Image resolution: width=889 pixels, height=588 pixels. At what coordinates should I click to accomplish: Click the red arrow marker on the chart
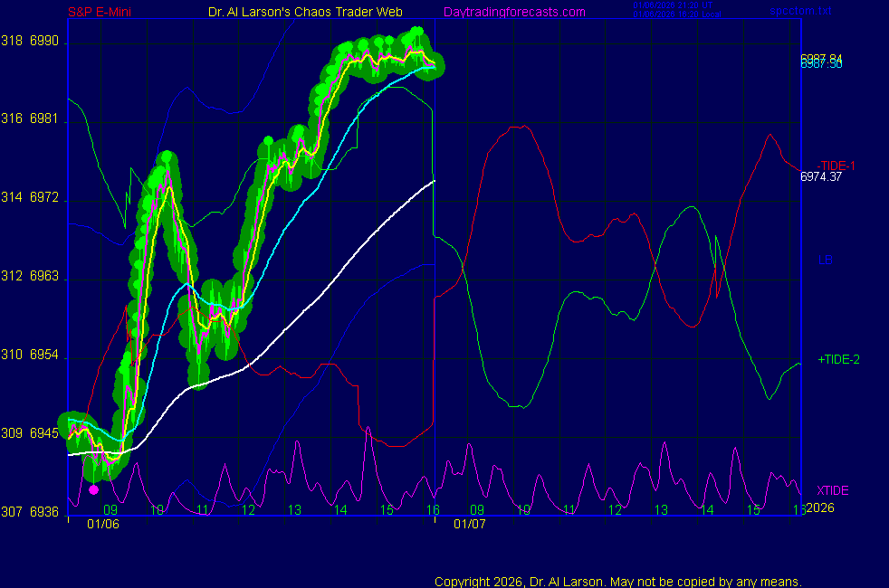[x=129, y=333]
